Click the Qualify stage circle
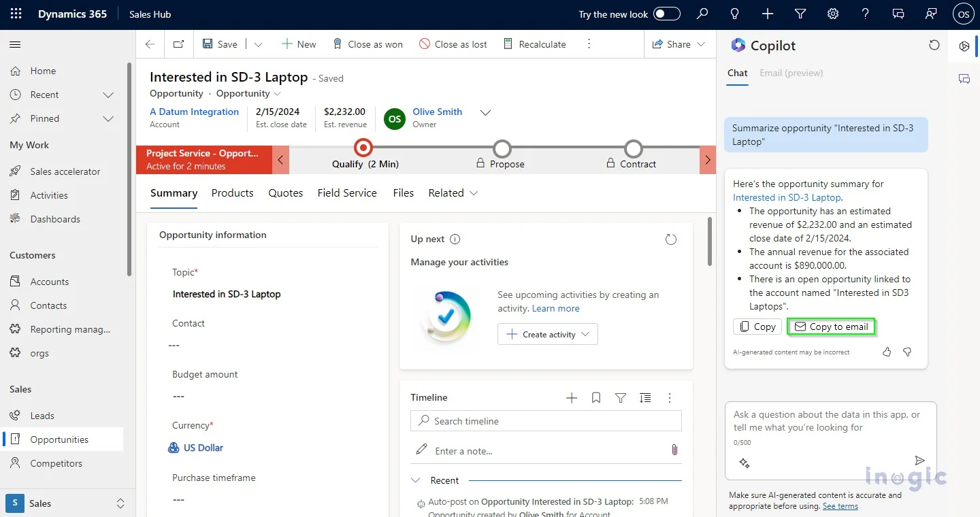The image size is (980, 517). point(365,148)
